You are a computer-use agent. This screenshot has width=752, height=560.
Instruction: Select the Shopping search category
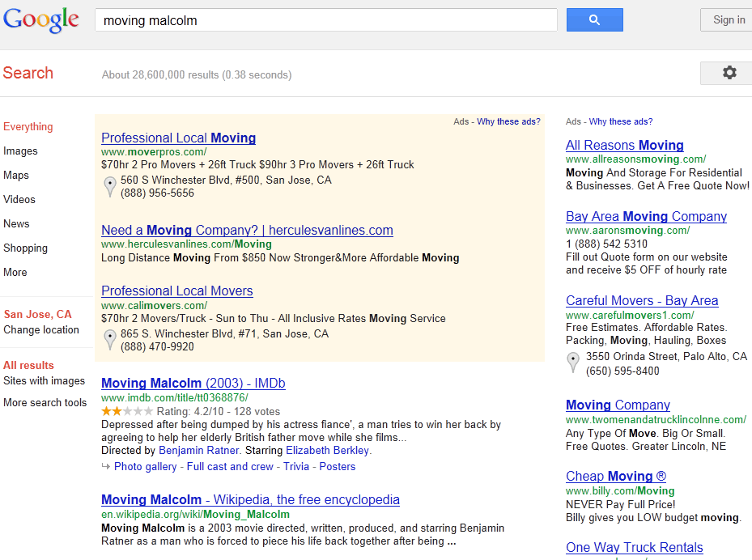coord(25,248)
